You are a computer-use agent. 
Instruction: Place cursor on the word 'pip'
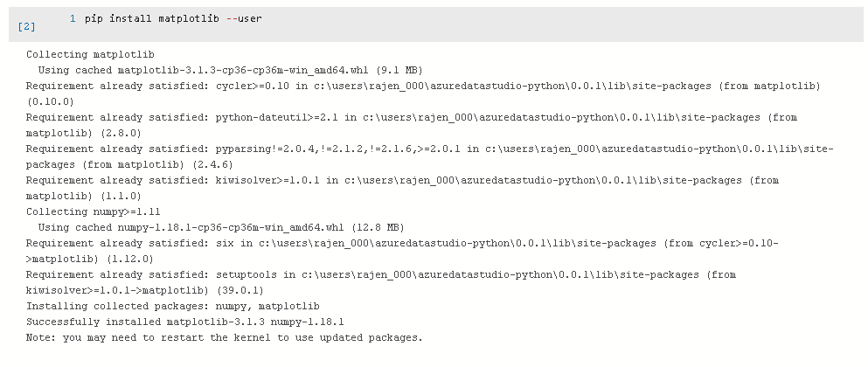93,18
